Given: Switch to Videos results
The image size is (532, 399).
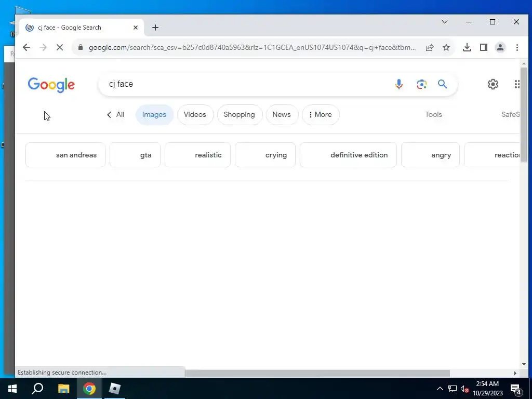Looking at the screenshot, I should [195, 115].
